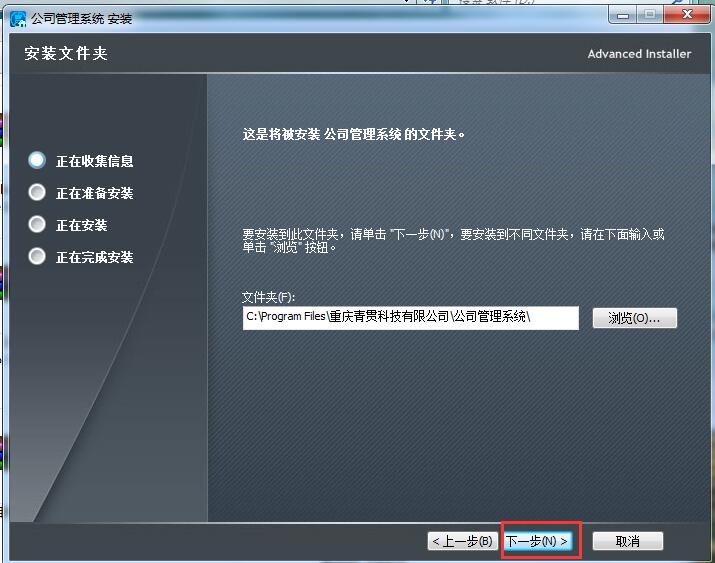Click the 安装文件夹 header title
Viewport: 715px width, 563px height.
click(x=66, y=54)
